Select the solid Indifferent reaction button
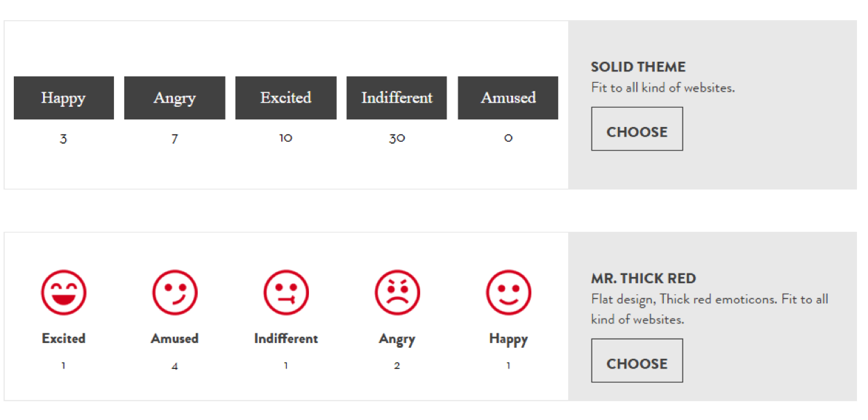 click(x=397, y=98)
